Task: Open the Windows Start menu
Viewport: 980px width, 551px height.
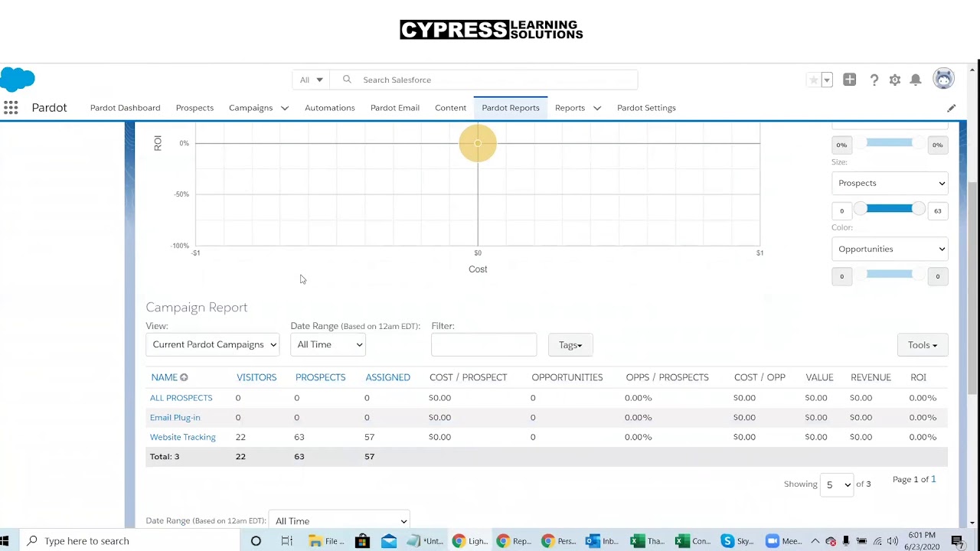Action: click(x=5, y=541)
